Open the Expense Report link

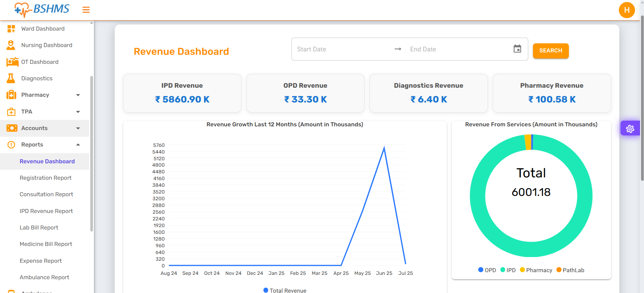coord(41,261)
